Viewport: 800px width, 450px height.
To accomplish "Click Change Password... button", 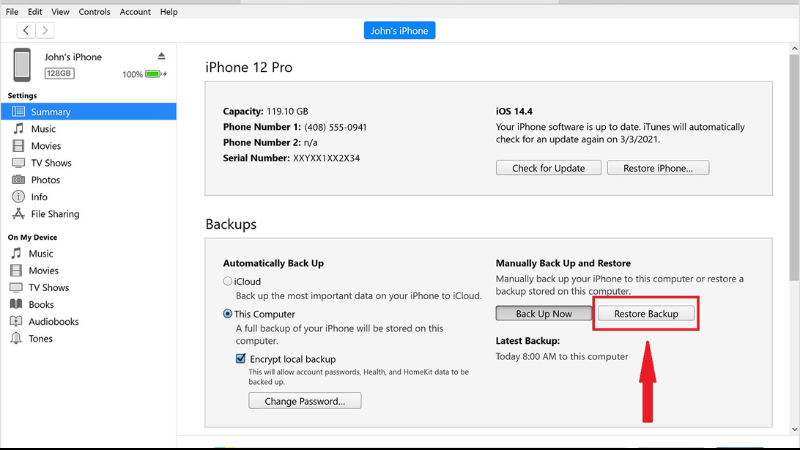I will (305, 401).
